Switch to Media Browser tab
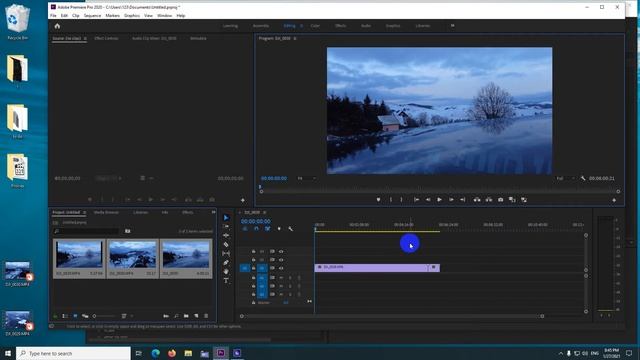Image resolution: width=640 pixels, height=360 pixels. [106, 212]
